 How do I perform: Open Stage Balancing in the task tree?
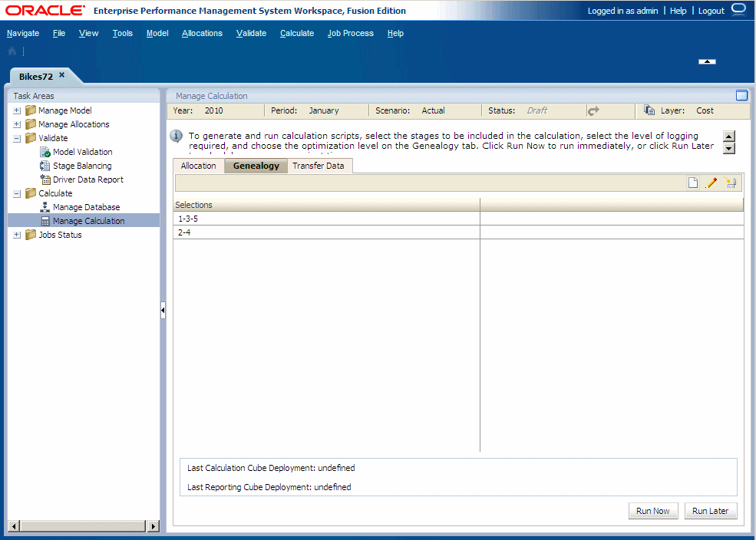pos(82,166)
